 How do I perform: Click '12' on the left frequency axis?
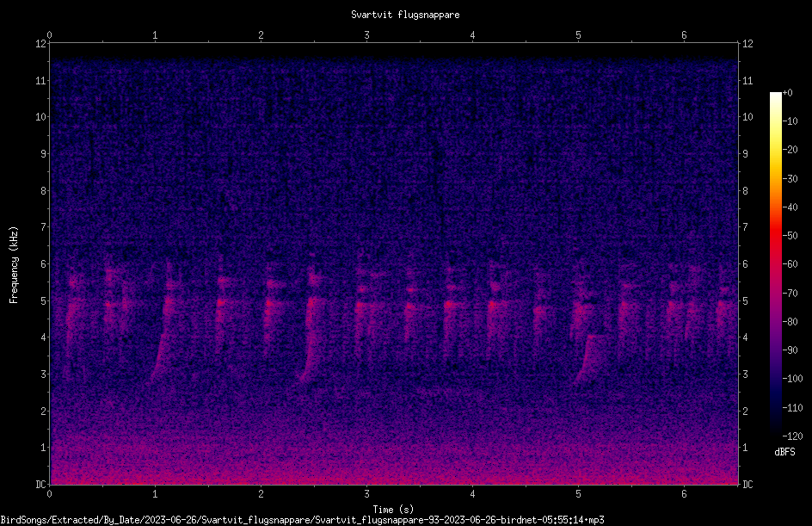click(40, 44)
